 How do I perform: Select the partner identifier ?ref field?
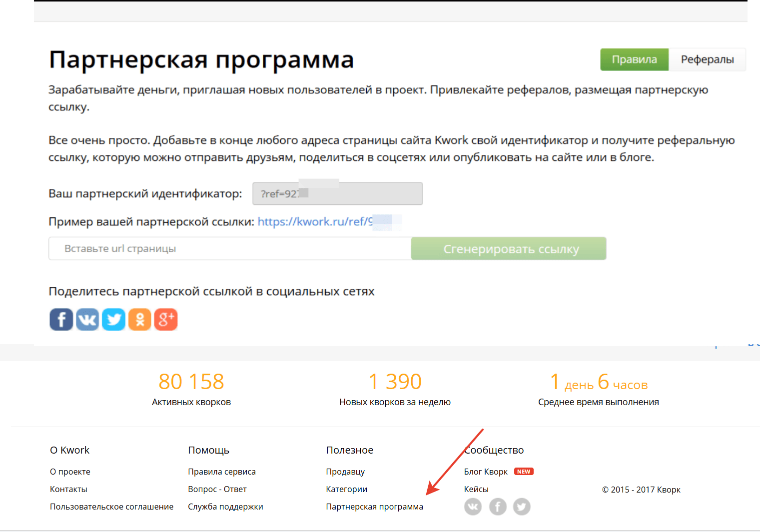337,194
